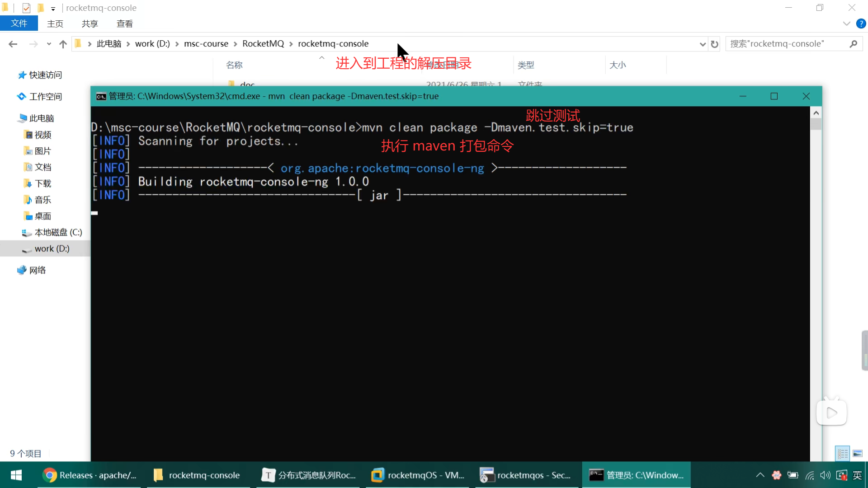The image size is (868, 488).
Task: Expand the recent locations dropdown arrow
Action: [49, 44]
